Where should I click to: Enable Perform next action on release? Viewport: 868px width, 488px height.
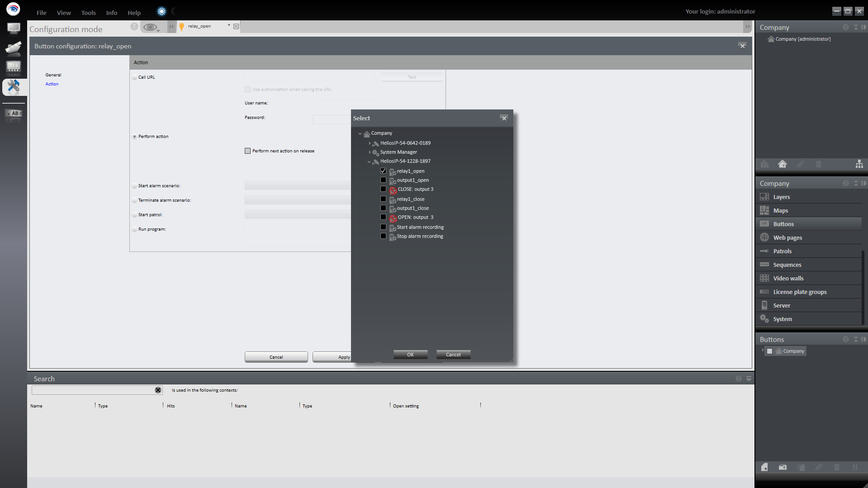(x=247, y=151)
